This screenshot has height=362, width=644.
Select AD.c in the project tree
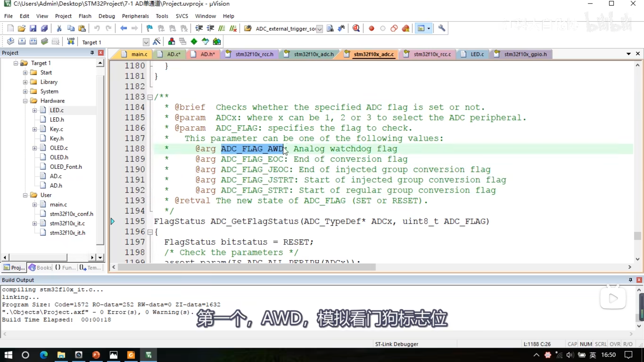[x=56, y=176]
